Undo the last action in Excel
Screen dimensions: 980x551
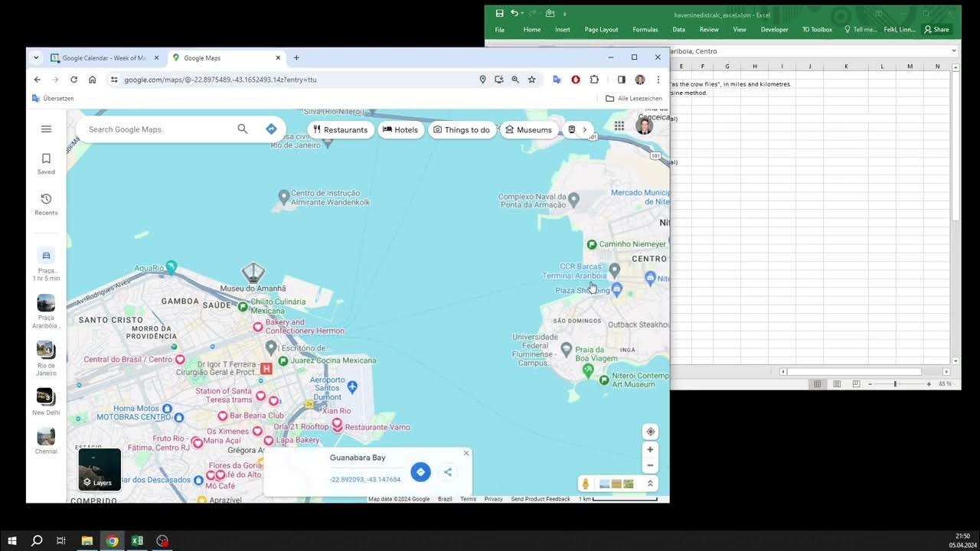click(514, 13)
